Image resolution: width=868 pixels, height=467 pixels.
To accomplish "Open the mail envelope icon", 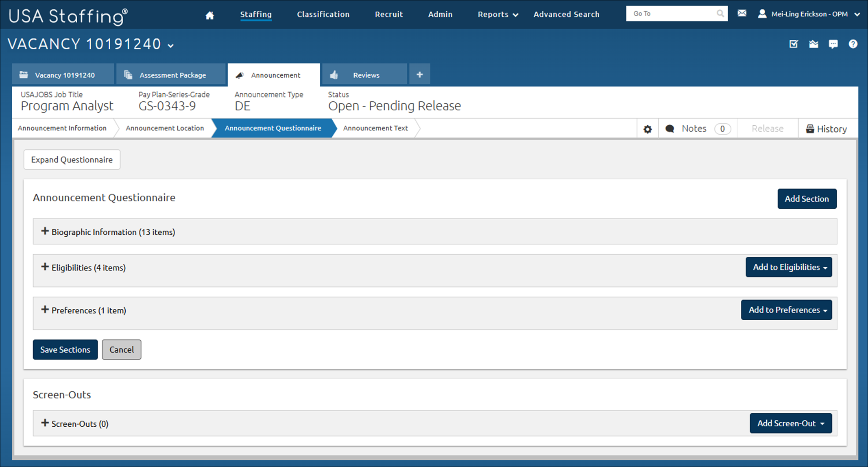I will pyautogui.click(x=742, y=13).
